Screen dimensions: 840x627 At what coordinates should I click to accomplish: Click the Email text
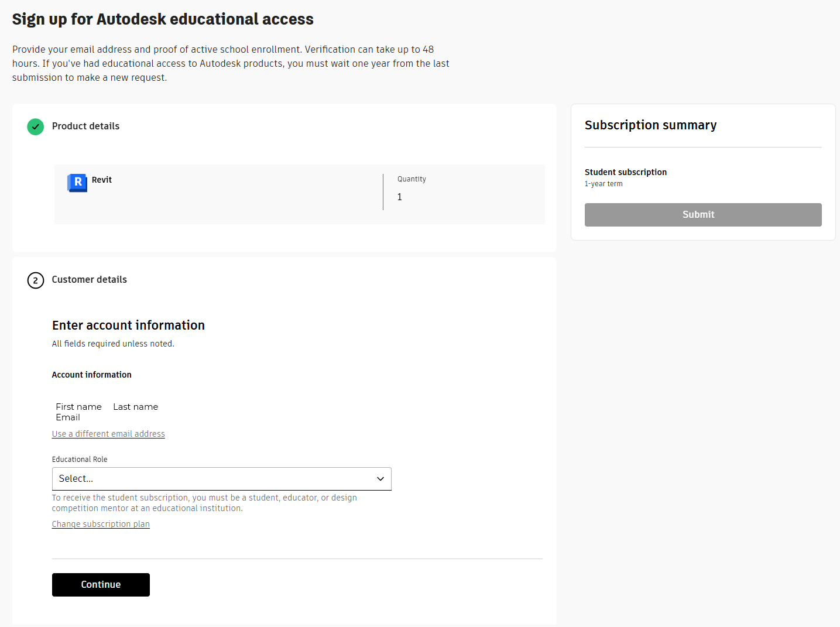point(68,417)
